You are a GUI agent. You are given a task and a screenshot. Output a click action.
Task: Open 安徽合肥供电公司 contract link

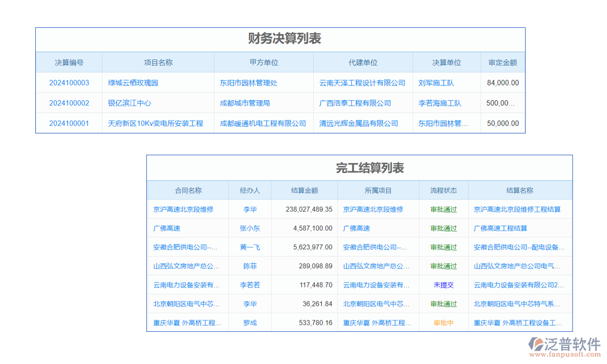coord(188,247)
